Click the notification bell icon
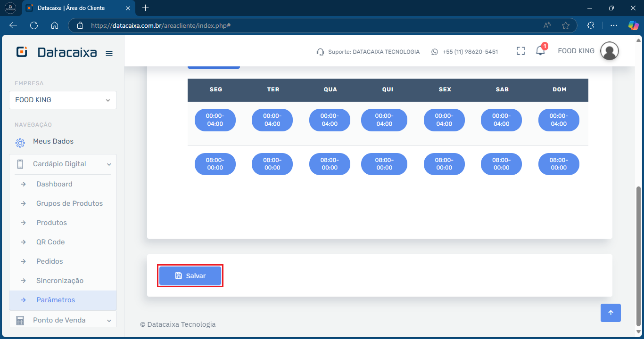This screenshot has height=339, width=644. coord(540,51)
